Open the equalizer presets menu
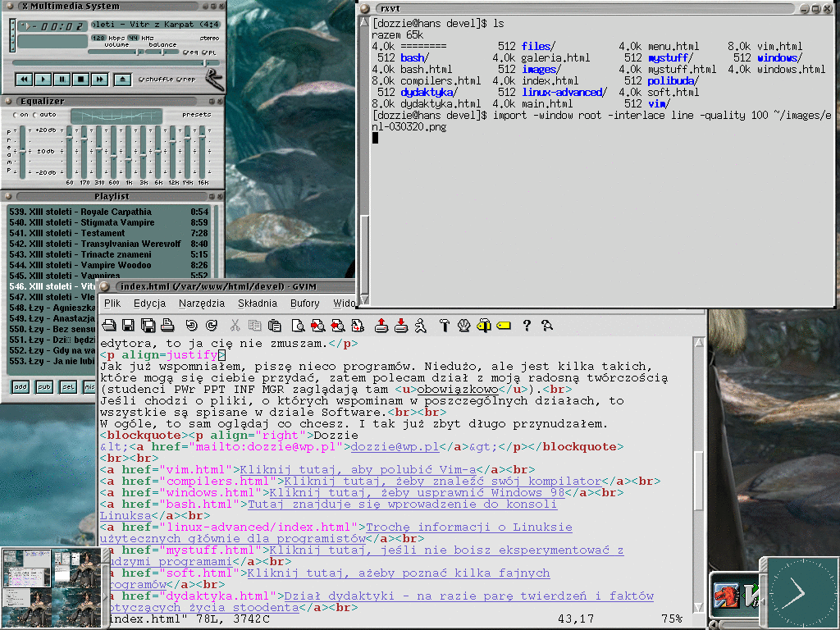This screenshot has height=630, width=840. [x=196, y=114]
